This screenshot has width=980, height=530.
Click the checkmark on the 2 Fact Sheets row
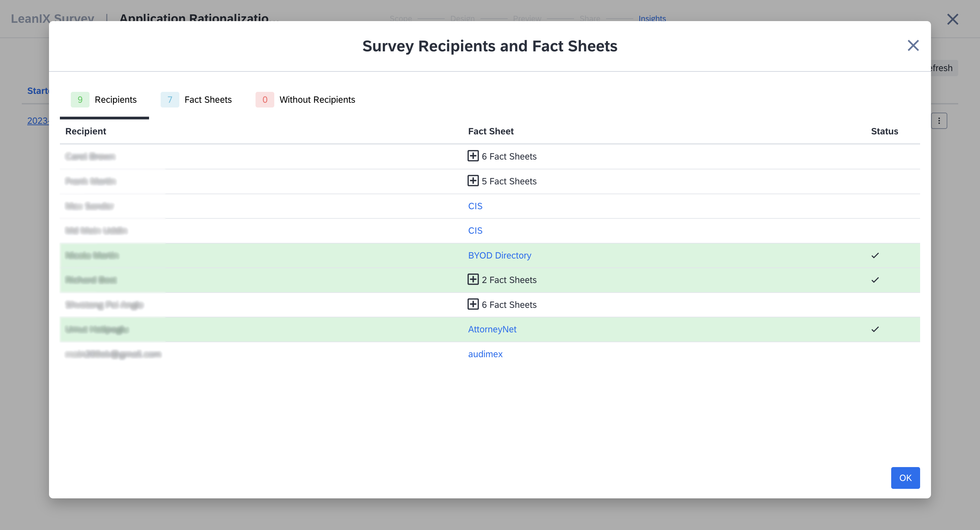coord(875,280)
